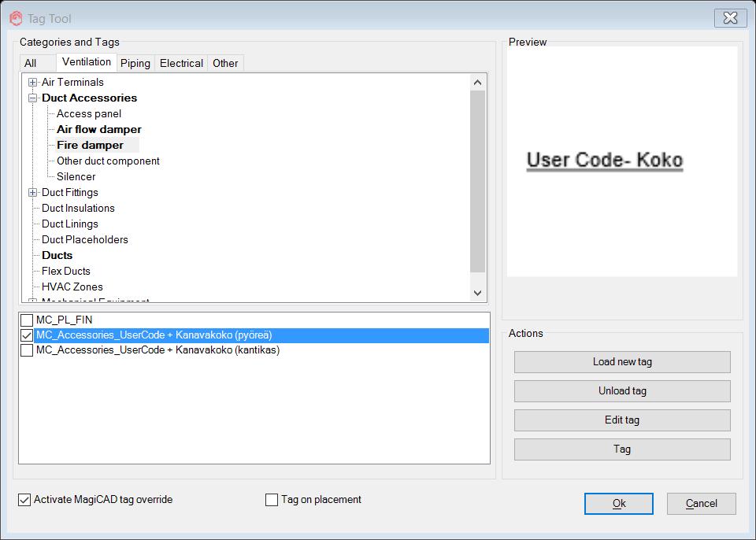Enable the Tag on placement checkbox

[272, 500]
